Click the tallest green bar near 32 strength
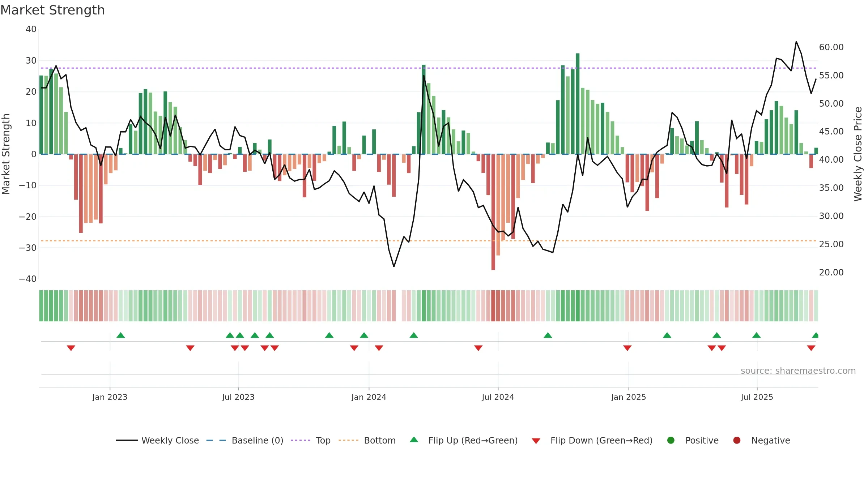Image resolution: width=868 pixels, height=488 pixels. [x=578, y=104]
